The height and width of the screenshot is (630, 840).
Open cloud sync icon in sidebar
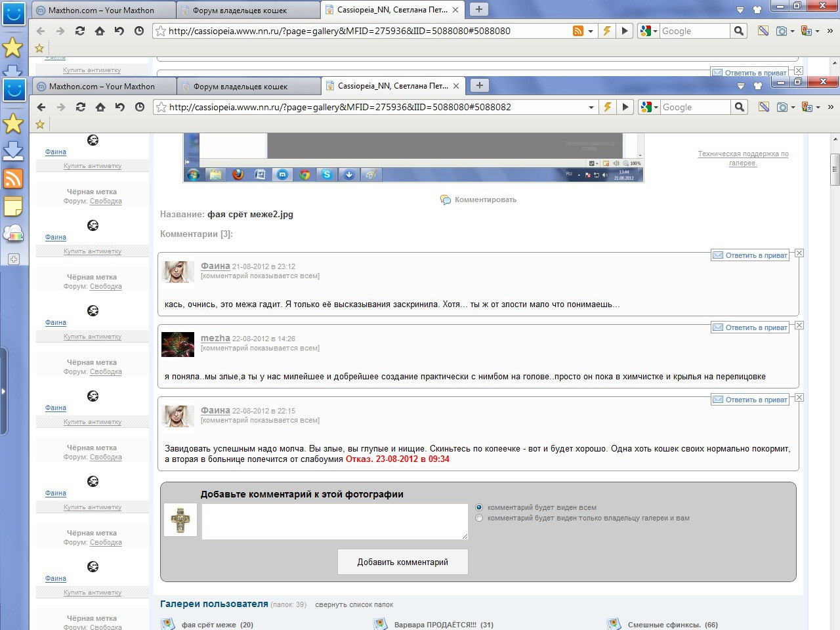coord(13,233)
